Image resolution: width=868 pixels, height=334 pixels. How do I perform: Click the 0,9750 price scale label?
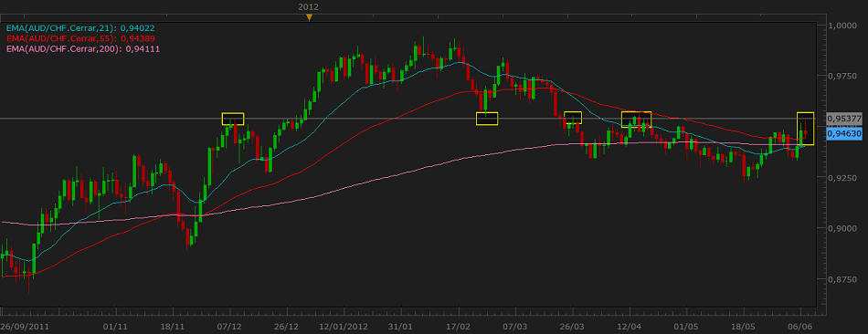point(845,77)
